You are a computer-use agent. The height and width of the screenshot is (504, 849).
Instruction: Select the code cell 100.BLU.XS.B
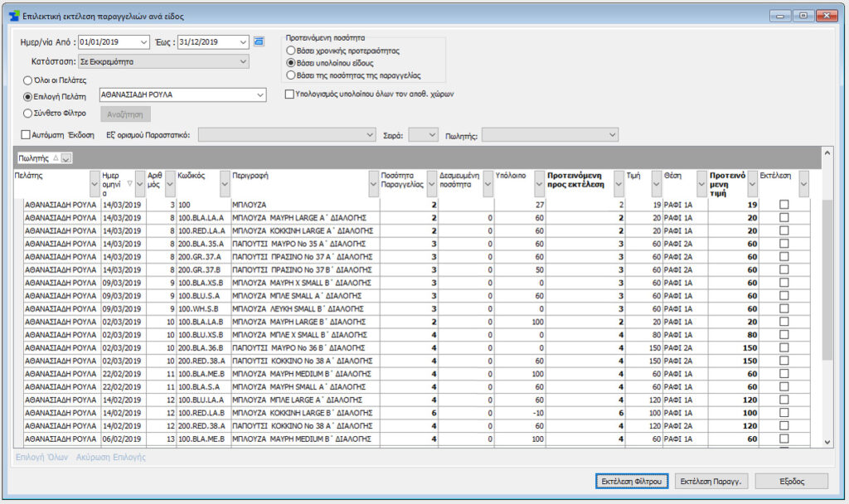204,335
